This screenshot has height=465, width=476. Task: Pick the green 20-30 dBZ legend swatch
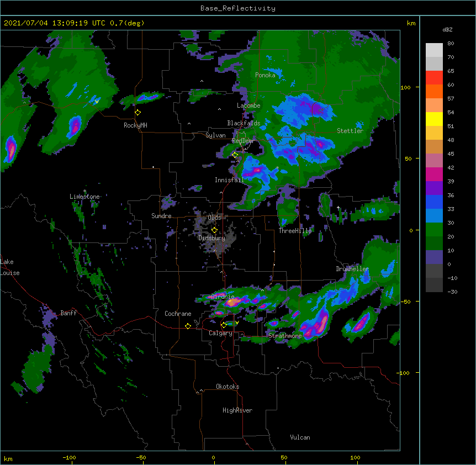click(x=434, y=230)
